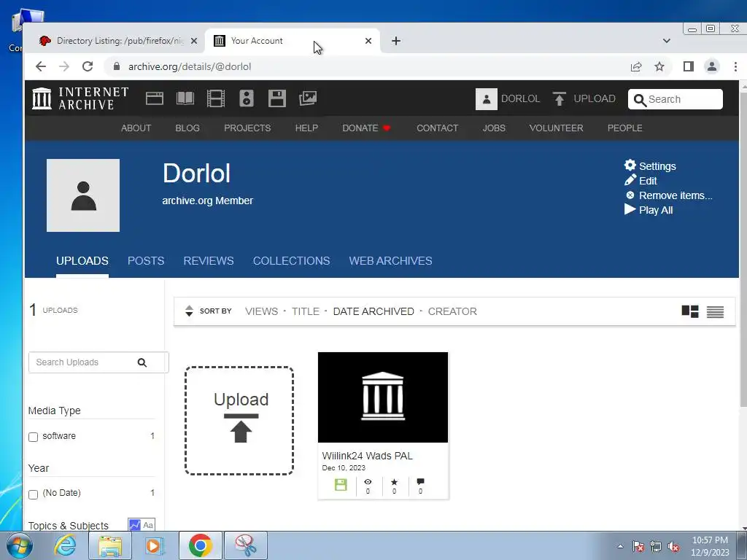
Task: Click the share page icon in address bar
Action: pyautogui.click(x=636, y=66)
